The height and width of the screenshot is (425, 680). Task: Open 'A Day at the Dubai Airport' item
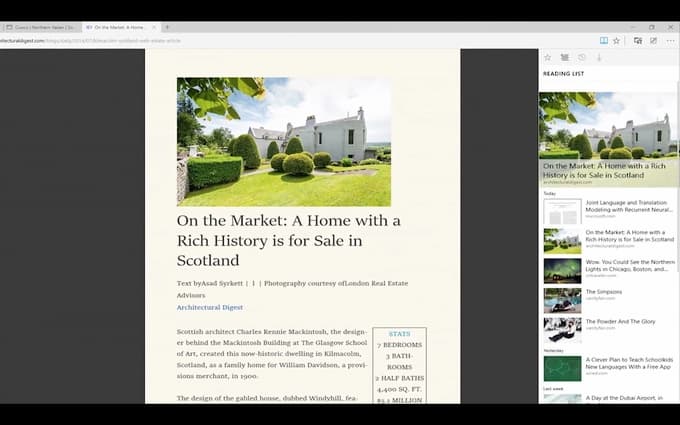pos(609,399)
